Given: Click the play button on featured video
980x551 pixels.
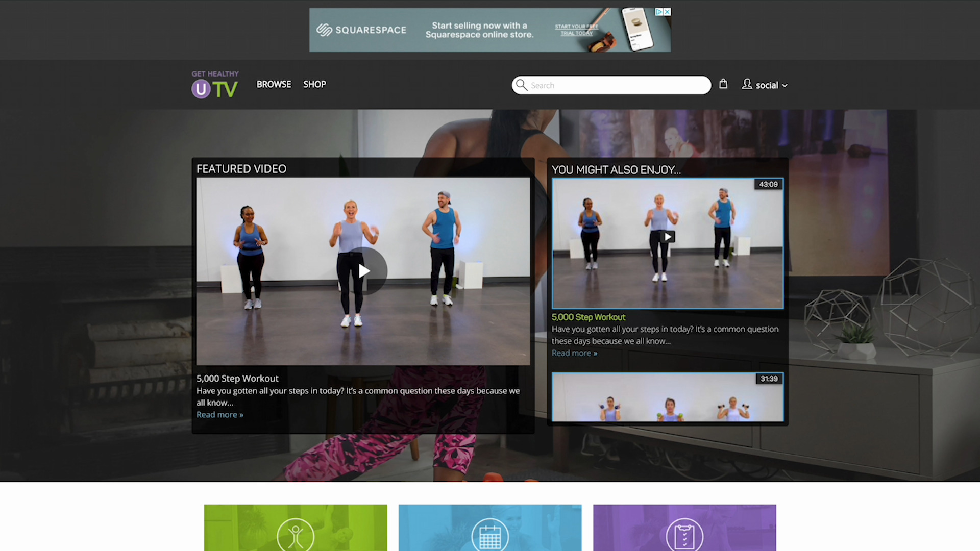Looking at the screenshot, I should click(x=363, y=270).
